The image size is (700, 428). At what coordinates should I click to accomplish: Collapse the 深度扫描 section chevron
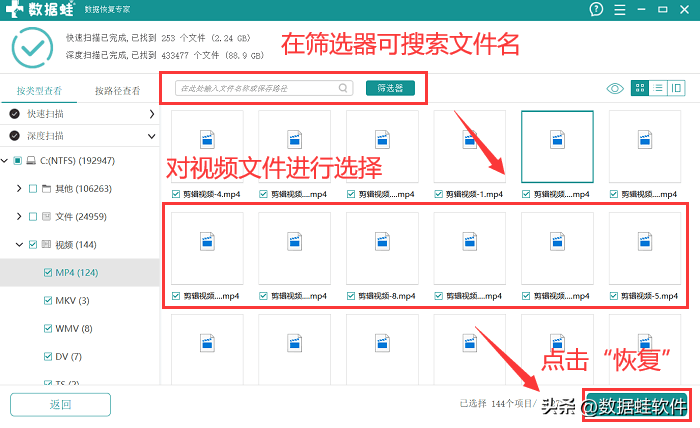point(152,136)
